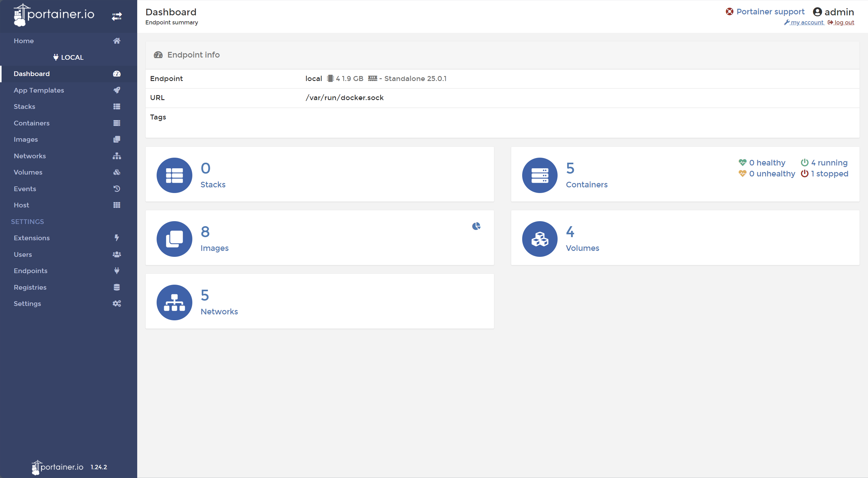Open the Portainer support link
Image resolution: width=868 pixels, height=478 pixels.
(770, 12)
